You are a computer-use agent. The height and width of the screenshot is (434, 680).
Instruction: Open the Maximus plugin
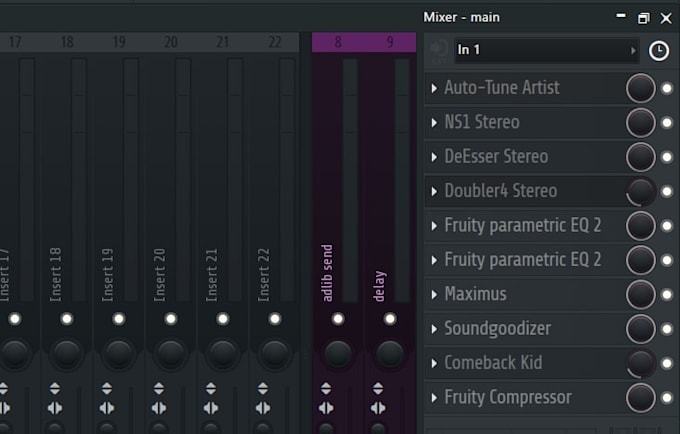click(475, 294)
